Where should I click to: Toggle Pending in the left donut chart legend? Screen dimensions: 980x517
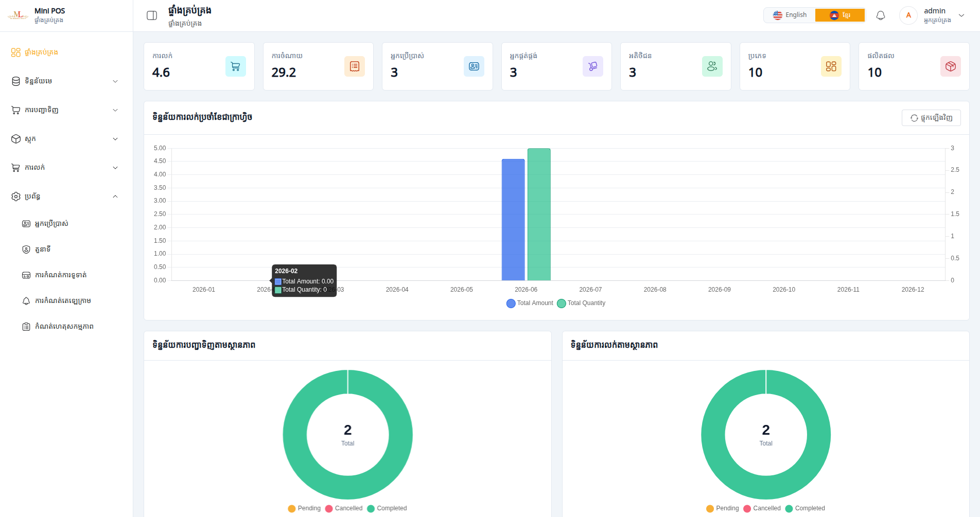(304, 508)
